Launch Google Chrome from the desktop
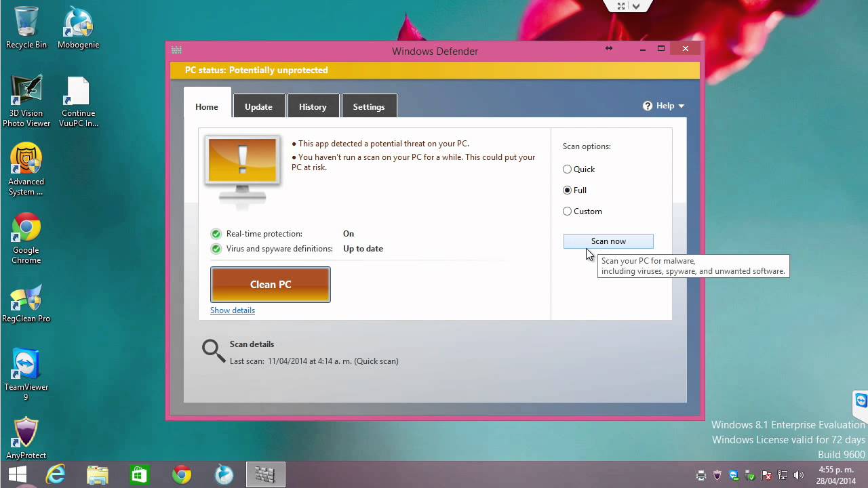 26,239
